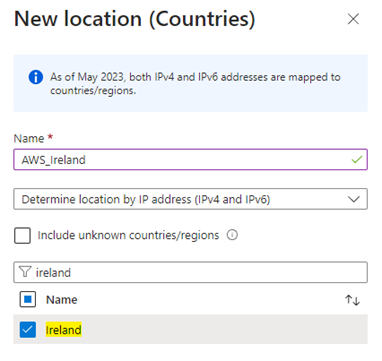Click the ireland country filter search box

coord(190,272)
